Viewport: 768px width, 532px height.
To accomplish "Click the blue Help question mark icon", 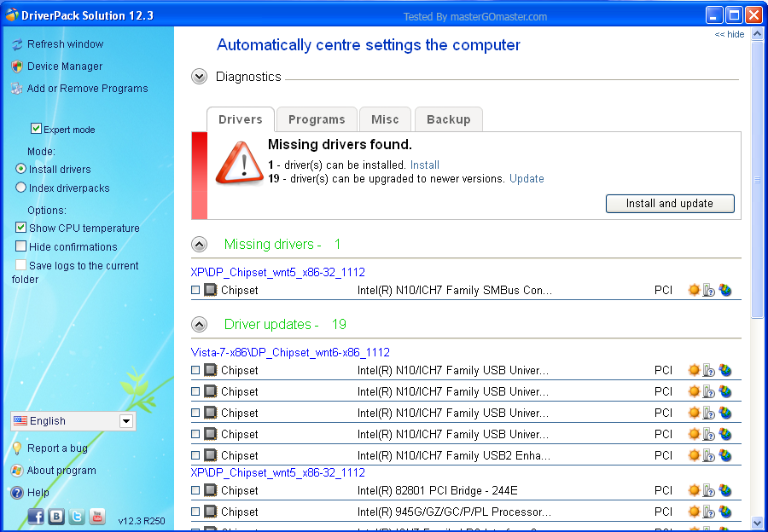I will point(17,493).
